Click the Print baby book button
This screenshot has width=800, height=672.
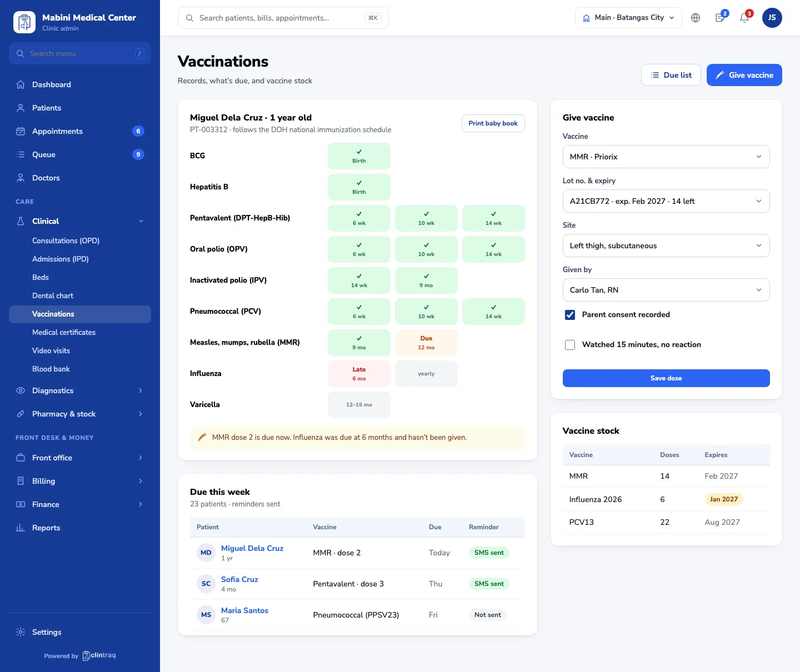(x=493, y=123)
